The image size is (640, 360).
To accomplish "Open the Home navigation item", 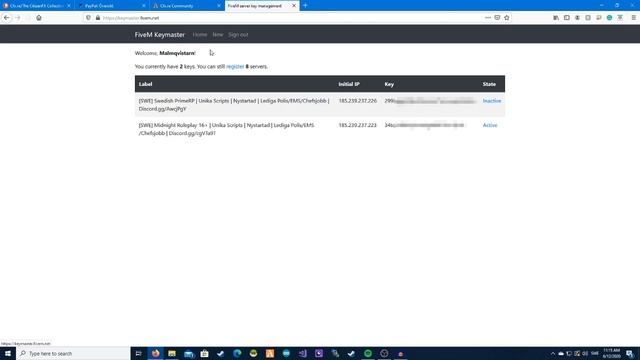I will [200, 35].
